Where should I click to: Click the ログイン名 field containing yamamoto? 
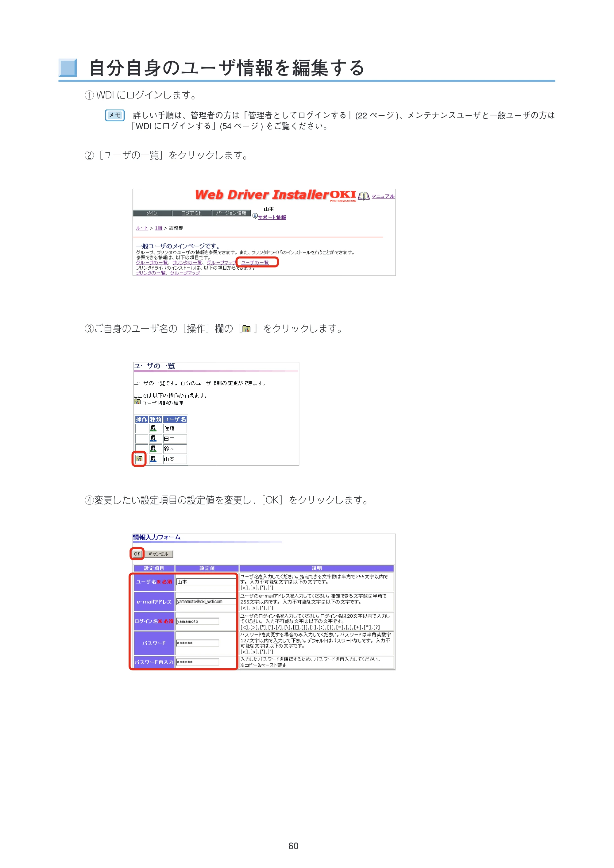click(x=198, y=621)
